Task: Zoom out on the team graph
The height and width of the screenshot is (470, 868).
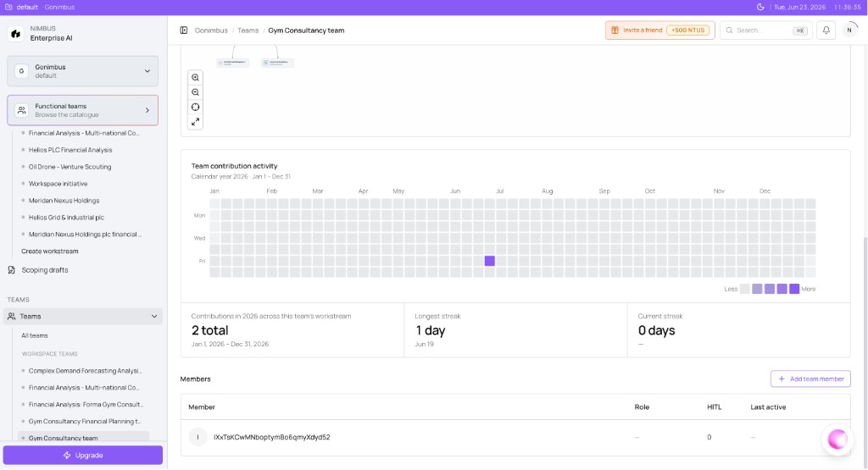Action: click(x=196, y=92)
